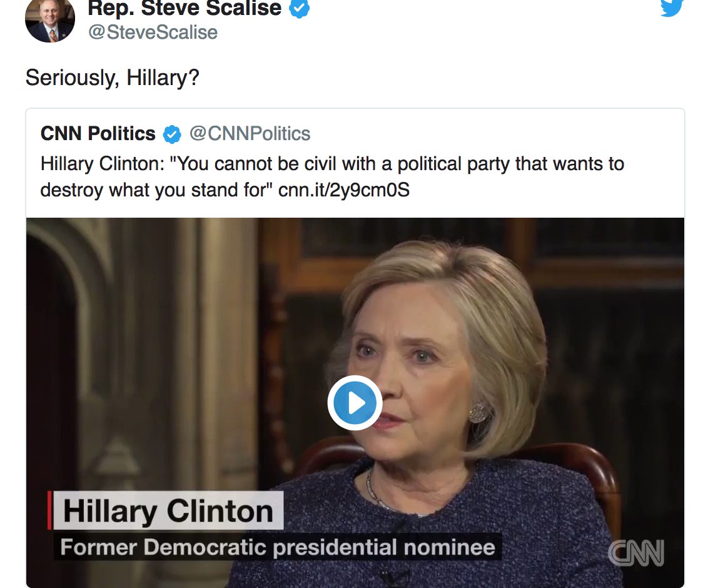The height and width of the screenshot is (588, 713).
Task: Click the "Hillary Clinton" name caption banner
Action: click(168, 512)
